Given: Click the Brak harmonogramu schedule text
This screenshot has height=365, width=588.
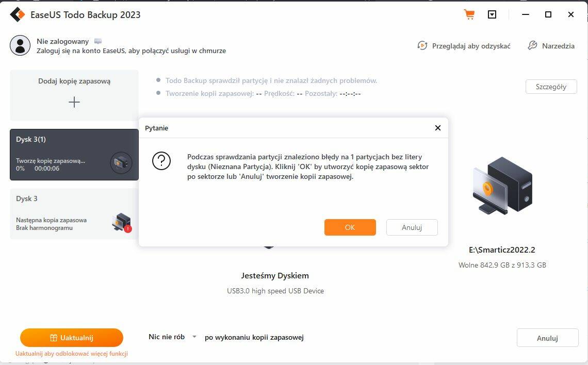Looking at the screenshot, I should [x=44, y=228].
